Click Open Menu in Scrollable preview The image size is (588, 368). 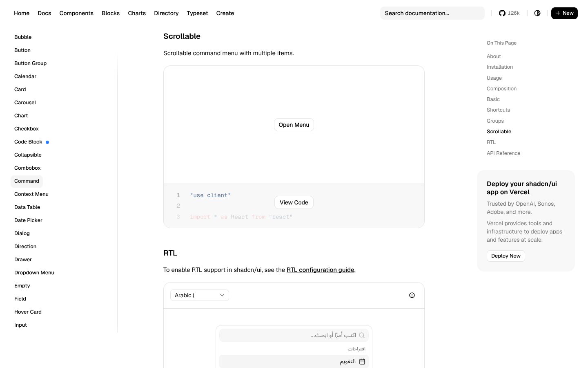tap(294, 125)
